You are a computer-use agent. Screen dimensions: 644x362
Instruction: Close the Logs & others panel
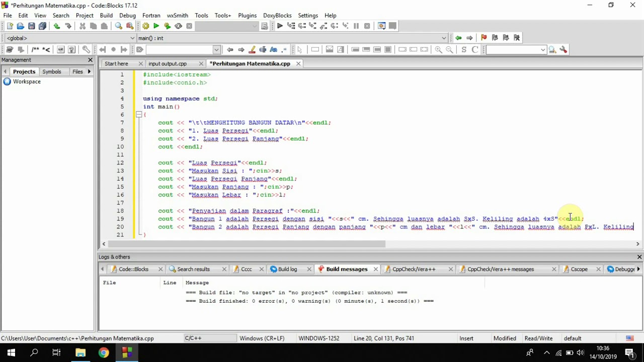point(639,257)
